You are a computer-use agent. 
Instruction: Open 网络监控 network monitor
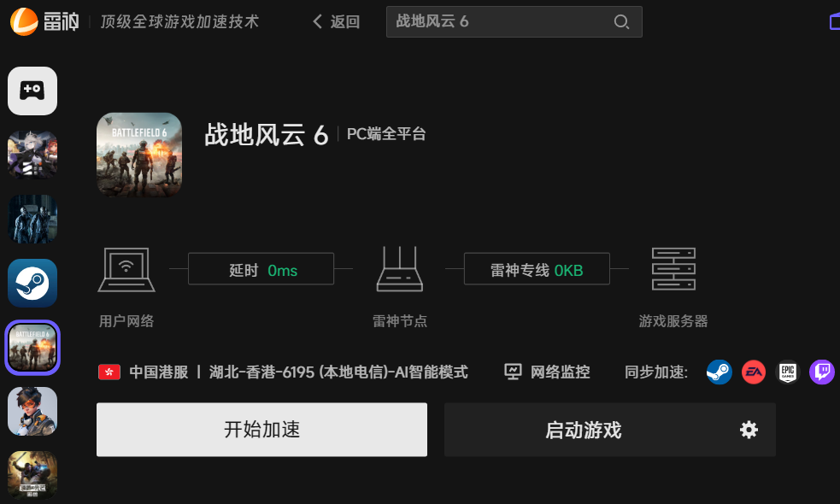coord(547,372)
